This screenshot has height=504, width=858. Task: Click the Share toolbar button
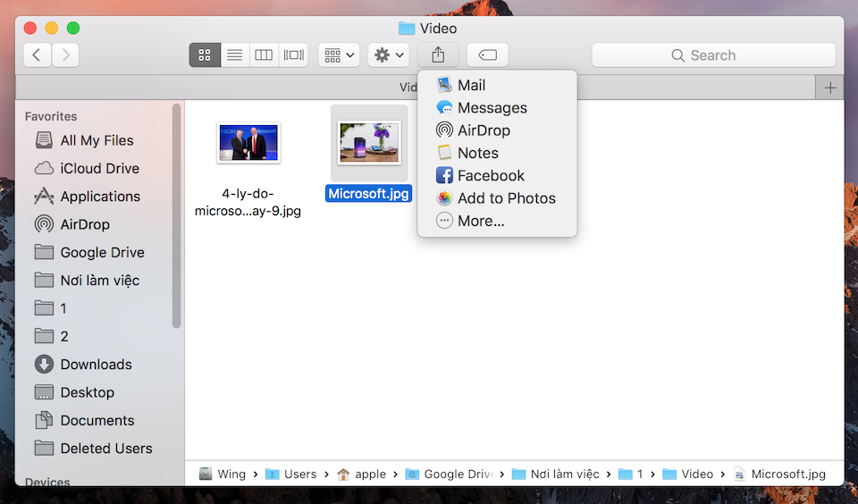point(438,55)
